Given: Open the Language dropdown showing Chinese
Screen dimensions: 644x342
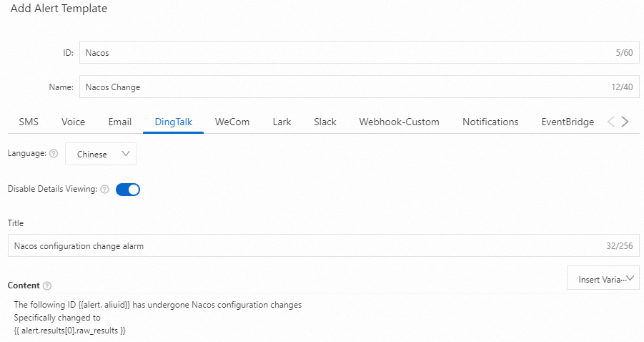Looking at the screenshot, I should [101, 154].
